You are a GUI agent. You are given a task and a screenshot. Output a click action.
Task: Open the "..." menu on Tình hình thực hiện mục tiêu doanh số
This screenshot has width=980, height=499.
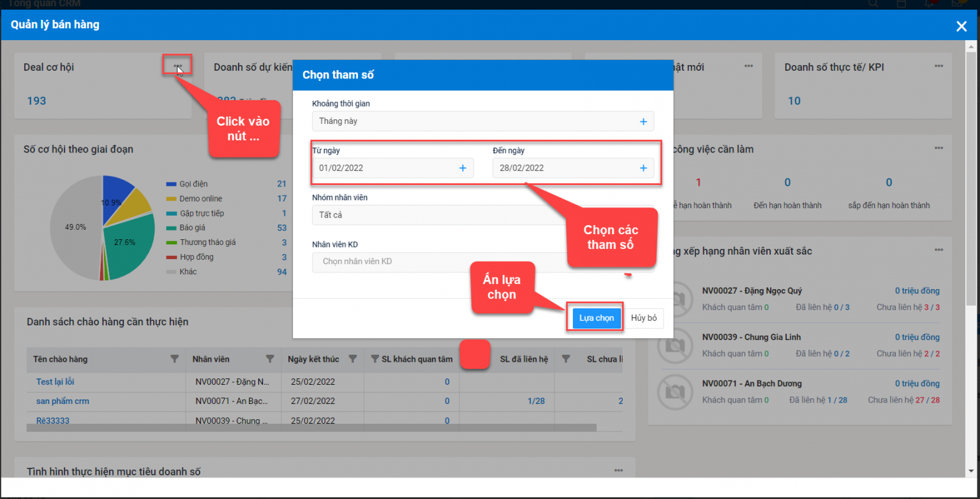coord(618,470)
